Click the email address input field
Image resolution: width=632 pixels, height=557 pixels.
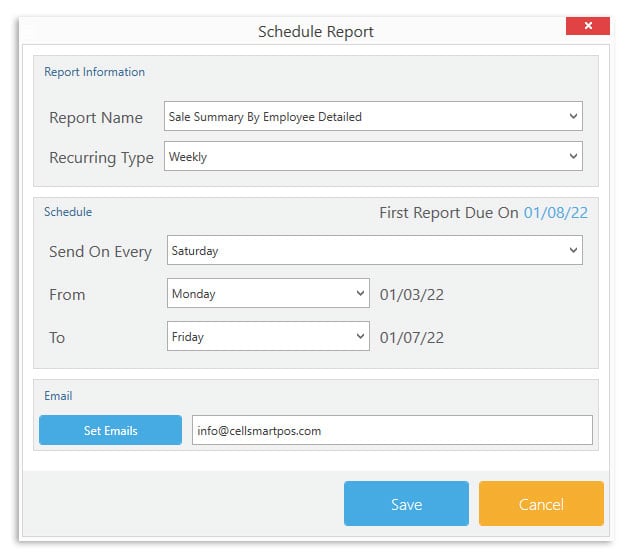pos(392,430)
